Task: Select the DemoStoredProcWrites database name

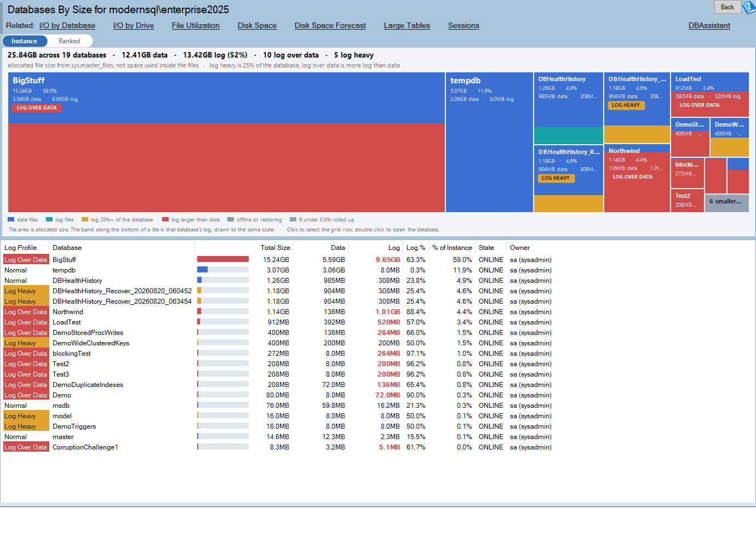Action: (x=88, y=333)
